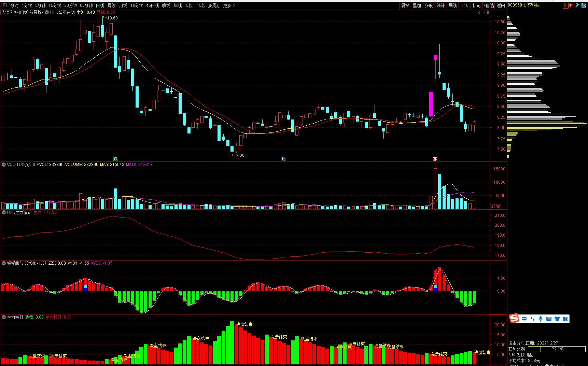
Task: Select the red-yellow flame chart icon
Action: coord(571,5)
